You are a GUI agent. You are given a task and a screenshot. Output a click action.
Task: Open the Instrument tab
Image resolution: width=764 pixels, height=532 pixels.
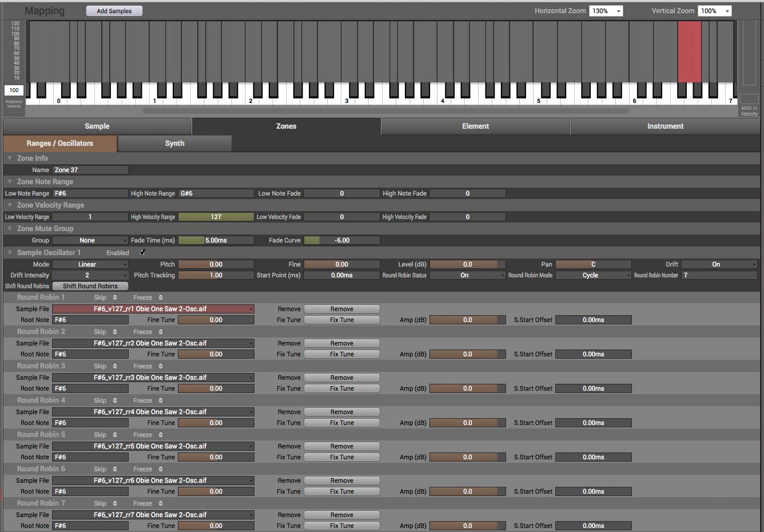(665, 126)
